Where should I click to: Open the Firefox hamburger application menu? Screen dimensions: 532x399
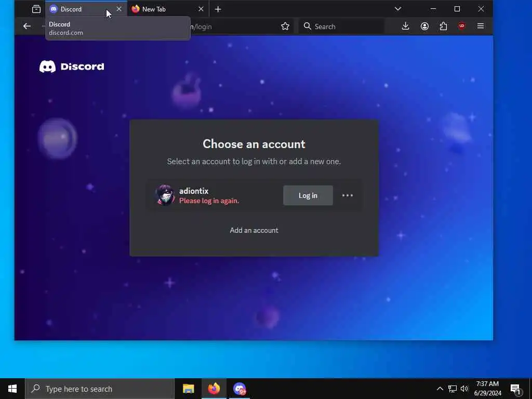click(481, 26)
